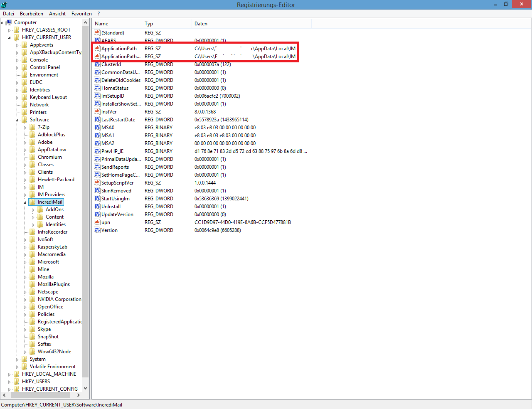The height and width of the screenshot is (409, 532).
Task: Click the string icon next to InstVer
Action: [x=97, y=112]
